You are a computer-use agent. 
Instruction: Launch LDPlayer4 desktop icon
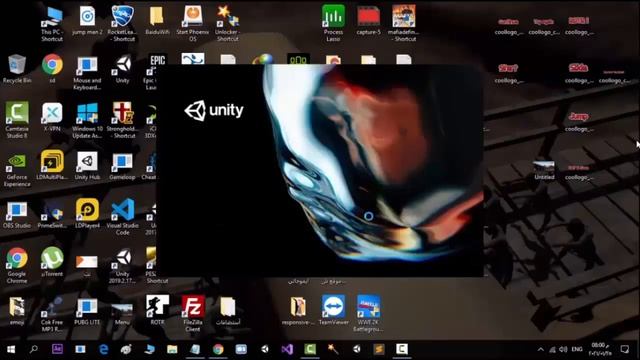coord(87,213)
